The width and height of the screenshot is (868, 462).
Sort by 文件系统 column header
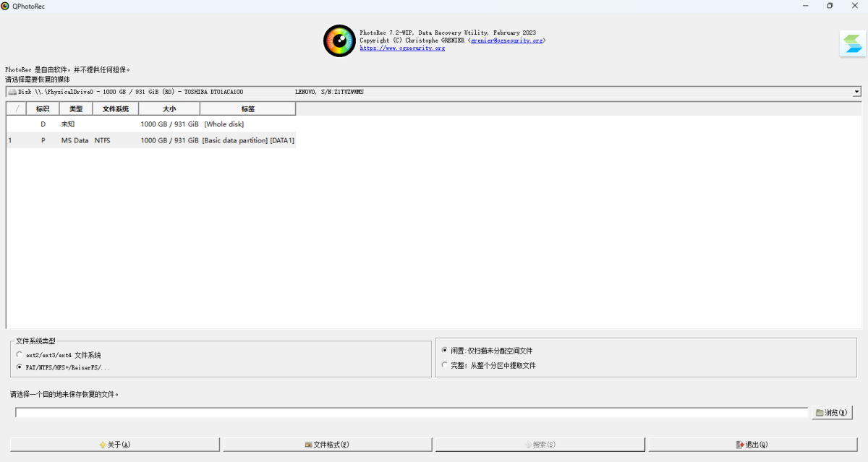[x=116, y=109]
